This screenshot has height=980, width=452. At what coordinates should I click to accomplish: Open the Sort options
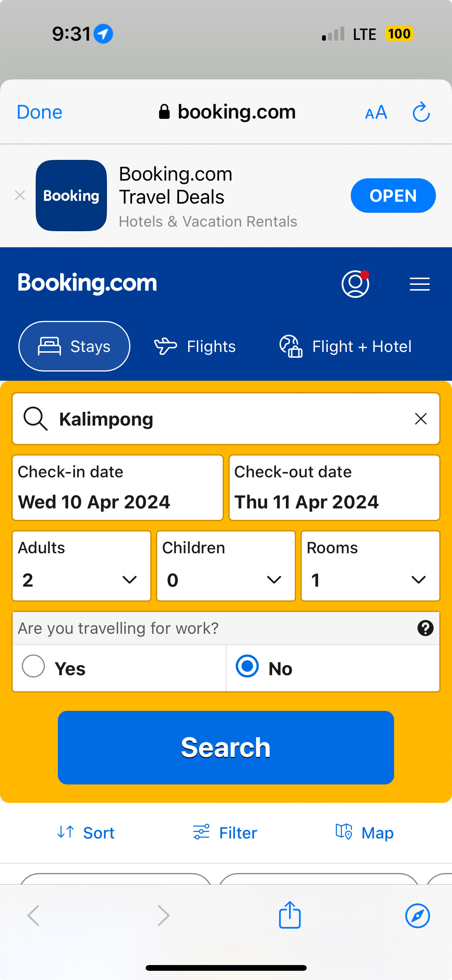point(86,833)
